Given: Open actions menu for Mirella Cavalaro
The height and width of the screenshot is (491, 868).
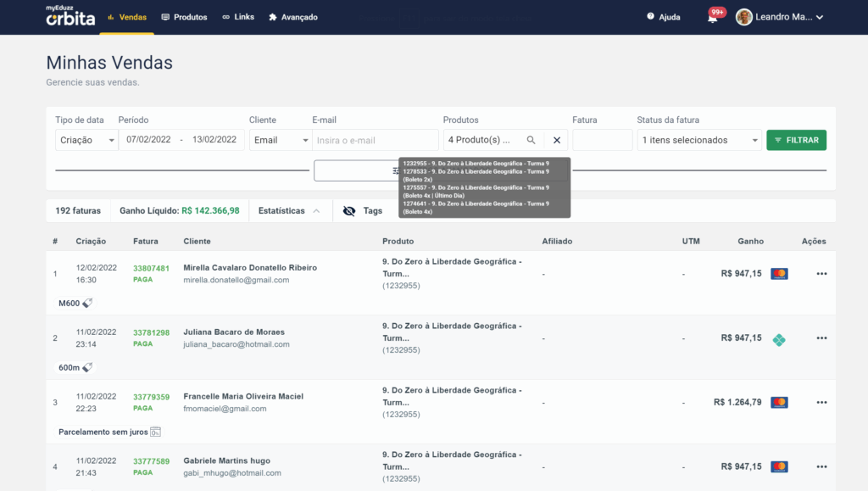Looking at the screenshot, I should [821, 274].
